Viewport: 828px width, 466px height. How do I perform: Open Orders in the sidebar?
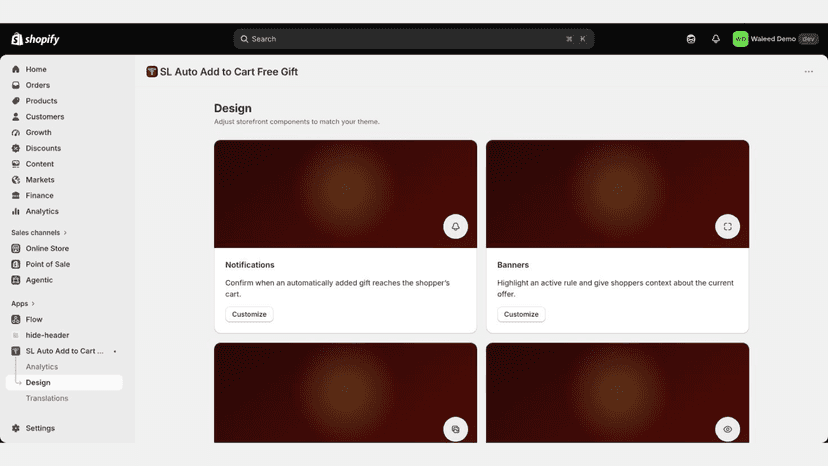click(x=37, y=85)
